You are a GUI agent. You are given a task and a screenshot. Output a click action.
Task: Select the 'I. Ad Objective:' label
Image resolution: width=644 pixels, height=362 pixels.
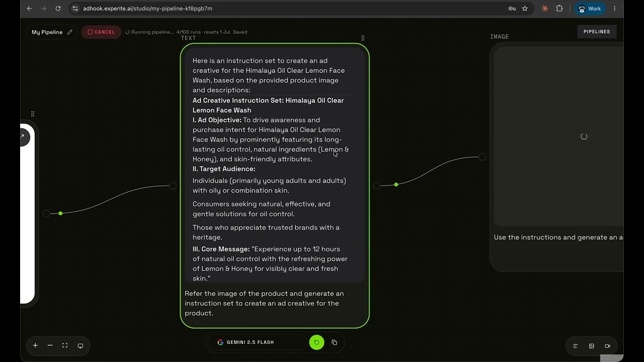pyautogui.click(x=217, y=120)
